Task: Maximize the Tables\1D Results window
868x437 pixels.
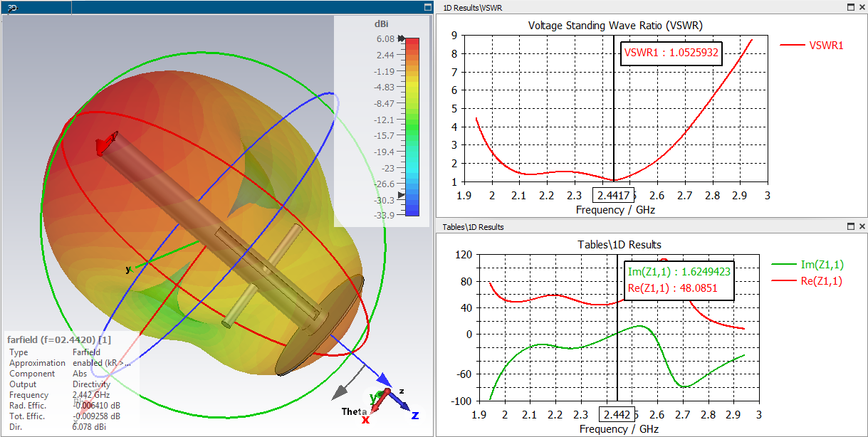Action: [851, 226]
